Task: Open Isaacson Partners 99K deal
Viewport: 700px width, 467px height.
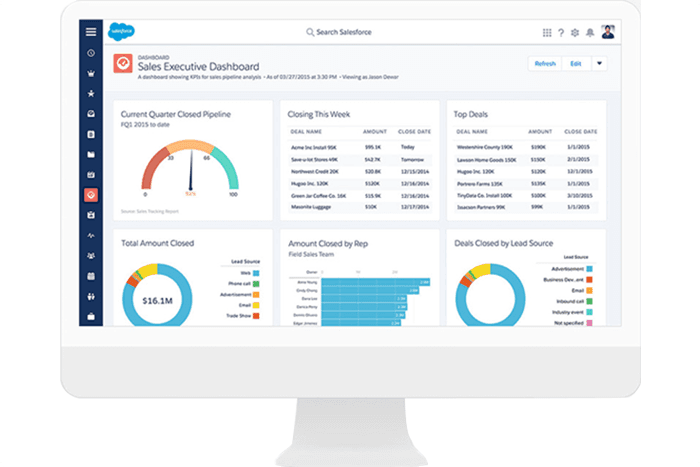Action: click(481, 207)
